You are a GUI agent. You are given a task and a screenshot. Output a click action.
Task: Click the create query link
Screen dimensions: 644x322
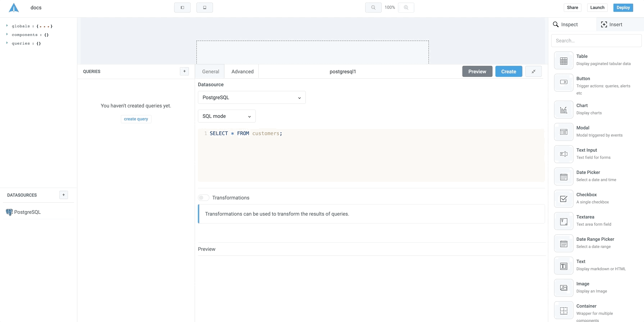click(136, 119)
